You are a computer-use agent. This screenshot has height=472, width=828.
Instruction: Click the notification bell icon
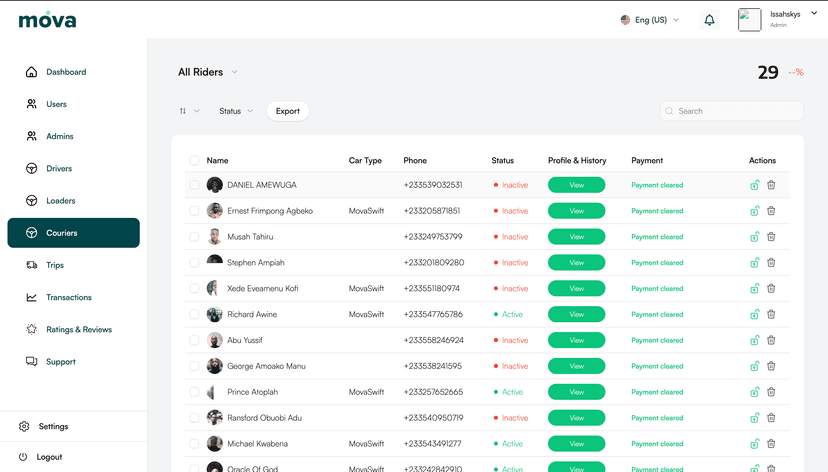709,20
